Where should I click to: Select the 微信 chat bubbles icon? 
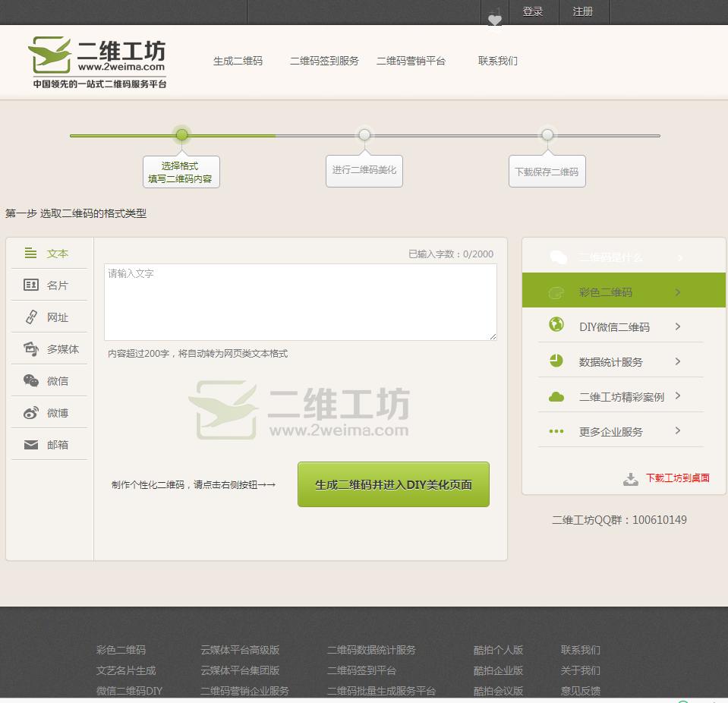31,380
